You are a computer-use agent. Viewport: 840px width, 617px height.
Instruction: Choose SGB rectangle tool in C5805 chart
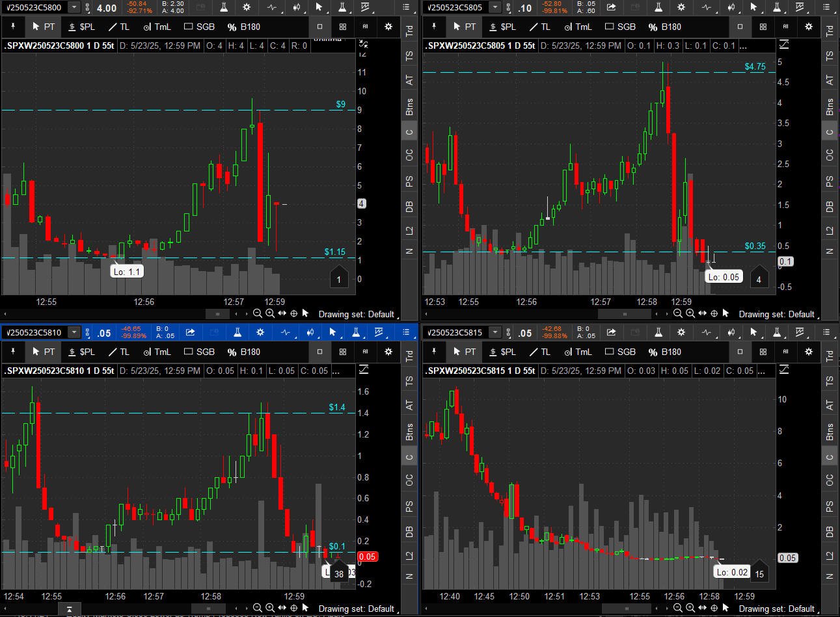(x=620, y=27)
